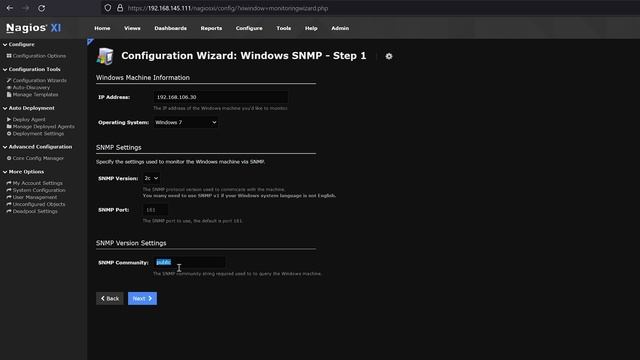
Task: Click the browser forward arrow
Action: [26, 8]
